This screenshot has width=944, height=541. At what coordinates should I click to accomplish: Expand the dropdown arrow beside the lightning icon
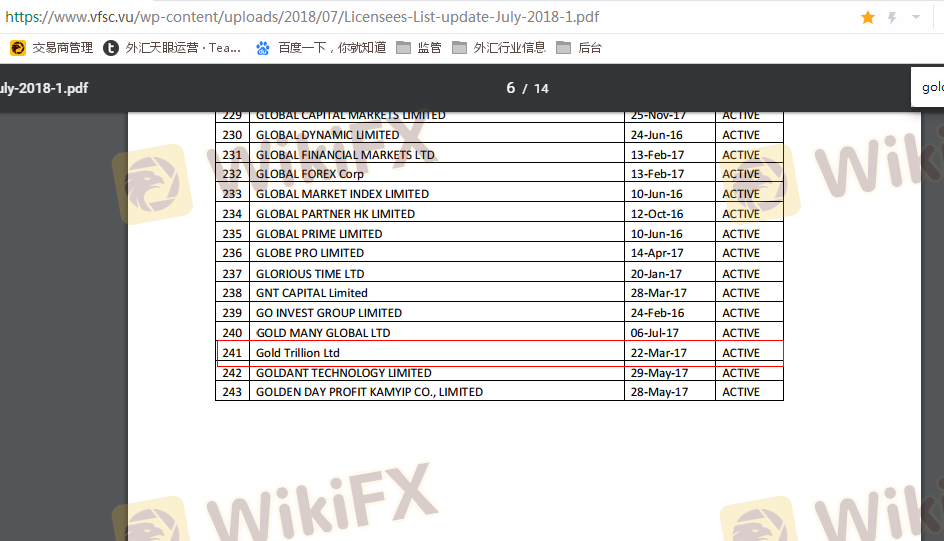click(x=916, y=18)
